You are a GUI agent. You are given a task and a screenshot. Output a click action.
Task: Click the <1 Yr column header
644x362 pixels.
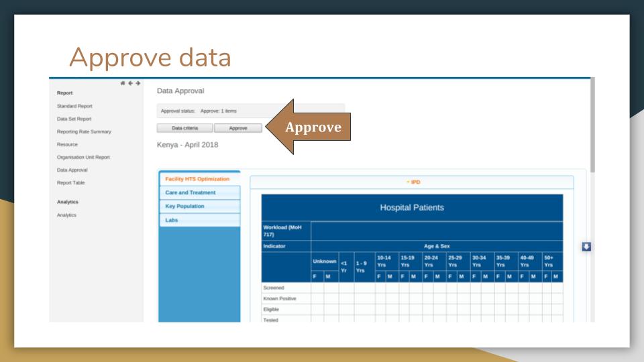(346, 267)
